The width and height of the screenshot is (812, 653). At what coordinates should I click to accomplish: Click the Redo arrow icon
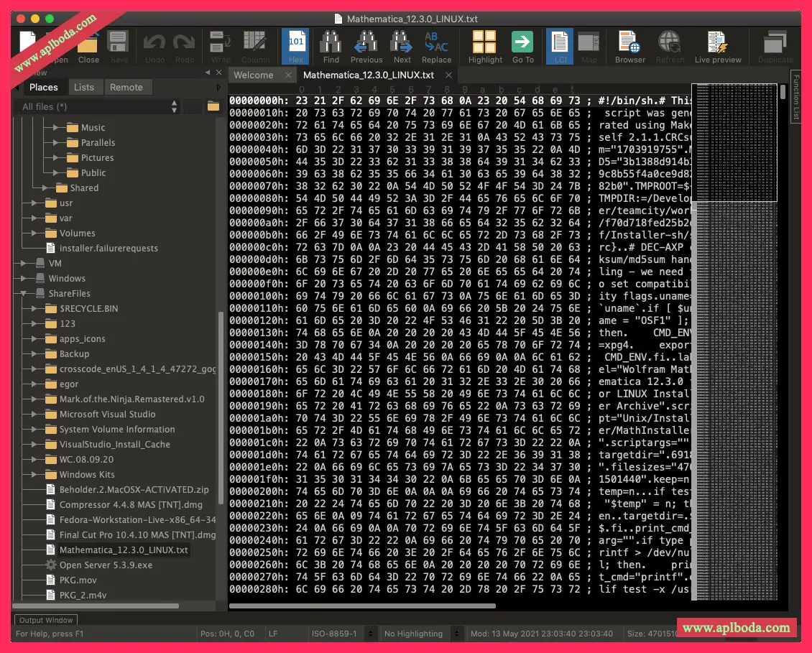click(x=185, y=47)
